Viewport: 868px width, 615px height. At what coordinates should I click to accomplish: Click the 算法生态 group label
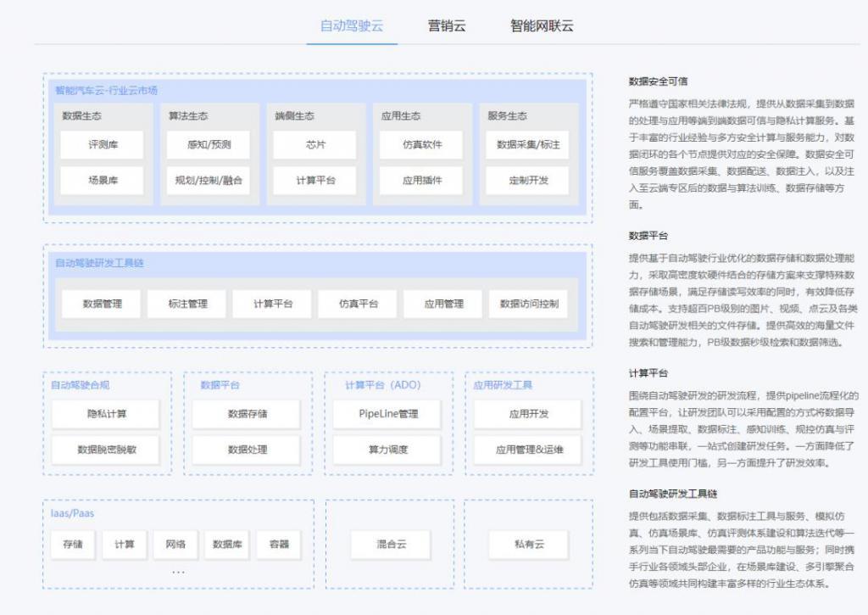(x=187, y=116)
